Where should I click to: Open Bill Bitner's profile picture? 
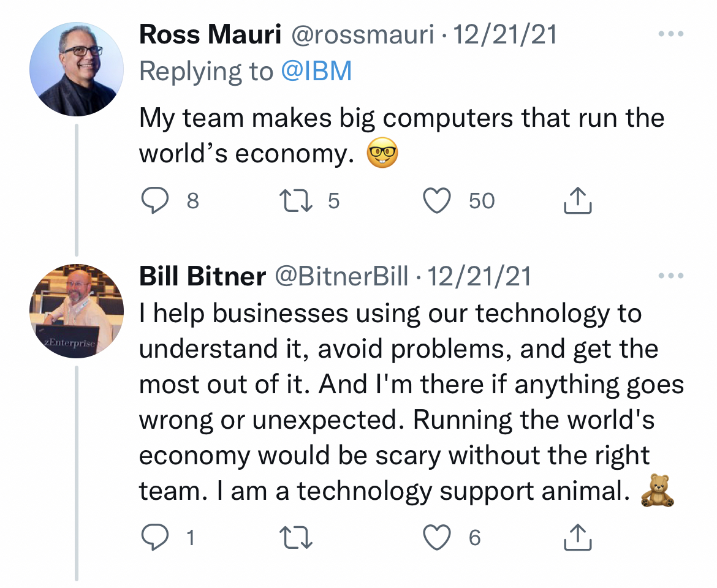pos(76,311)
